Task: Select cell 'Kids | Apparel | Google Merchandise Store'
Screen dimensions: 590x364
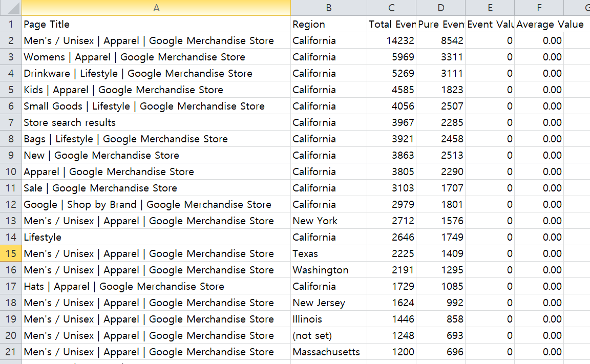Action: tap(156, 90)
